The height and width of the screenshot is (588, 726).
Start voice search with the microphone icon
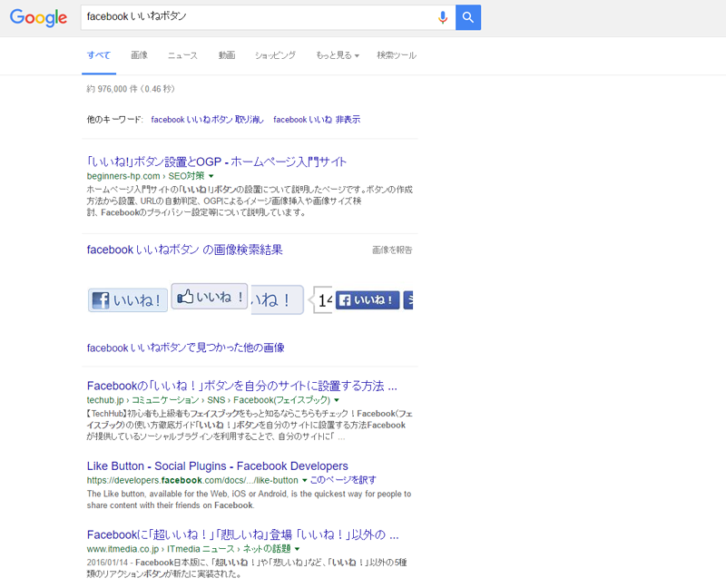pyautogui.click(x=443, y=17)
